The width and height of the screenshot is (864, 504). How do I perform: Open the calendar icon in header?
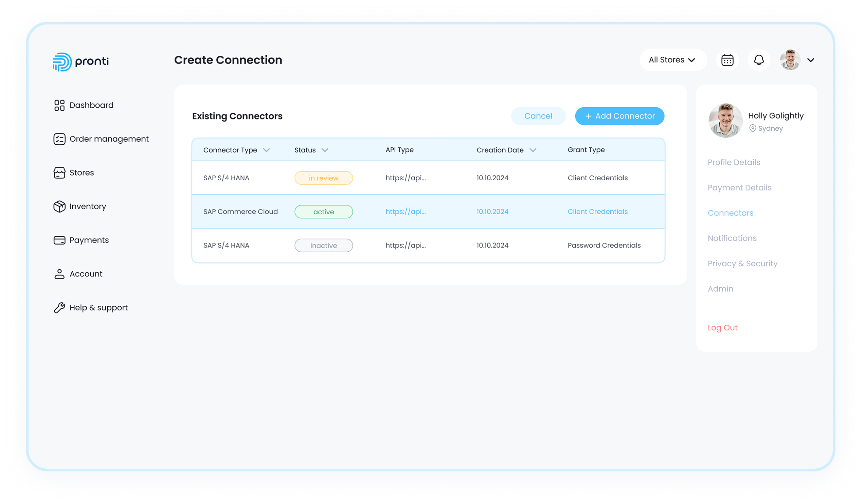click(x=727, y=60)
